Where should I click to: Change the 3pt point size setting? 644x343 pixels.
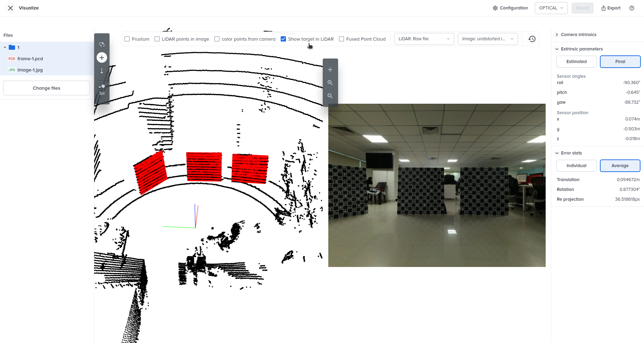click(x=102, y=89)
